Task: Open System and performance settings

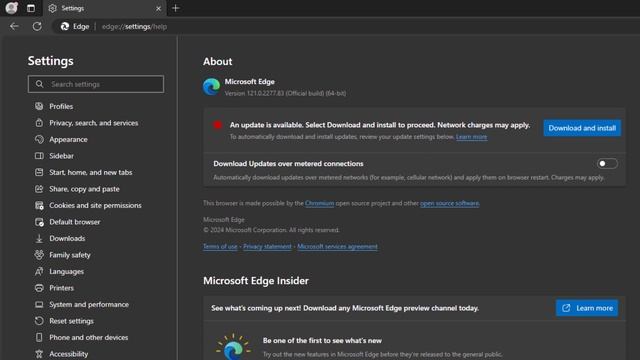Action: [x=89, y=304]
